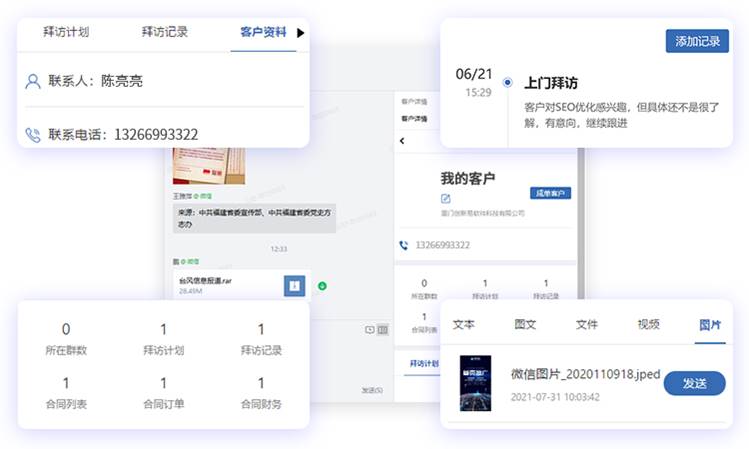
Task: Click the edit pencil icon under 我的客户
Action: click(x=445, y=198)
